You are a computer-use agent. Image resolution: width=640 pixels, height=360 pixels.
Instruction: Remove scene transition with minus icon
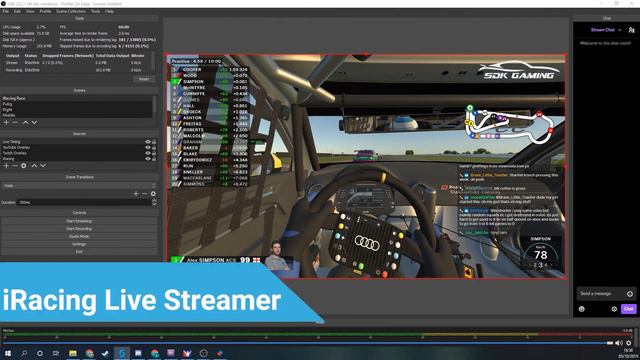click(144, 194)
